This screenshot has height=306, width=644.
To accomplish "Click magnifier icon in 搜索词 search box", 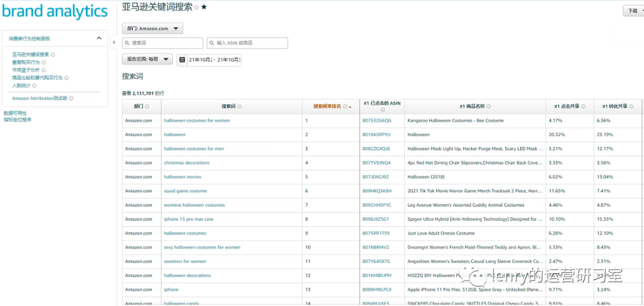I will pos(128,43).
